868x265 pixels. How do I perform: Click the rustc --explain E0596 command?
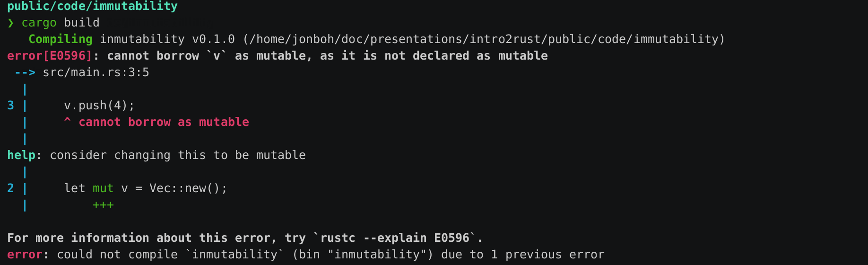(x=395, y=238)
